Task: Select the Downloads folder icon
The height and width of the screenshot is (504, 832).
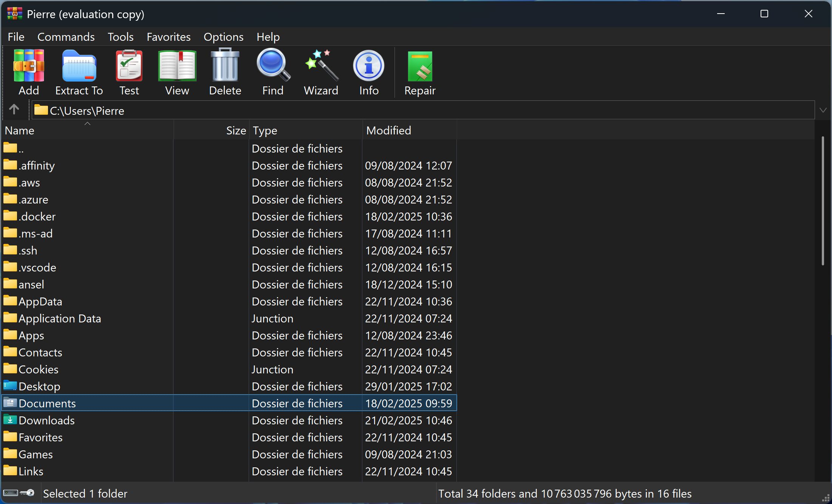Action: tap(10, 419)
